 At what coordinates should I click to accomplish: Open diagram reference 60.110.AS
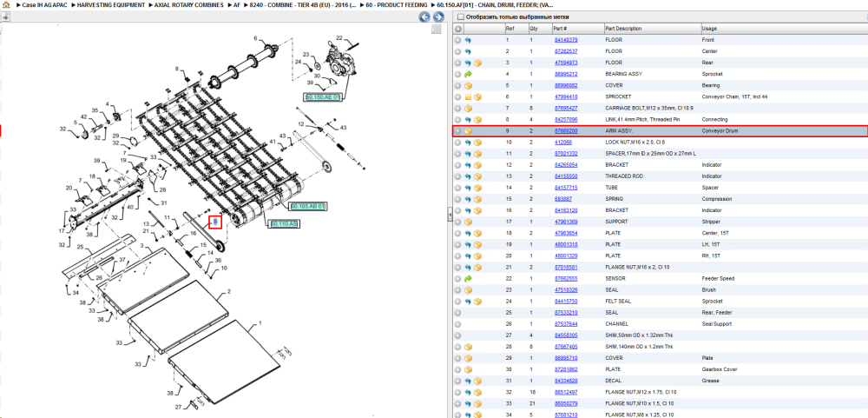pyautogui.click(x=285, y=224)
